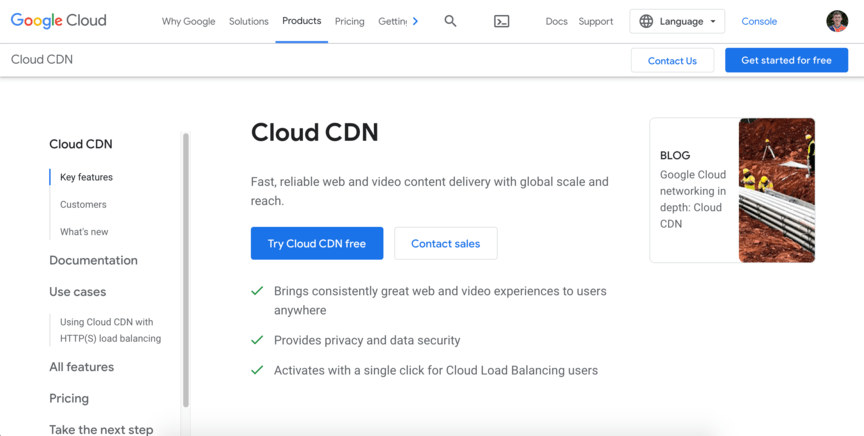Open Use cases in the sidebar

(78, 292)
